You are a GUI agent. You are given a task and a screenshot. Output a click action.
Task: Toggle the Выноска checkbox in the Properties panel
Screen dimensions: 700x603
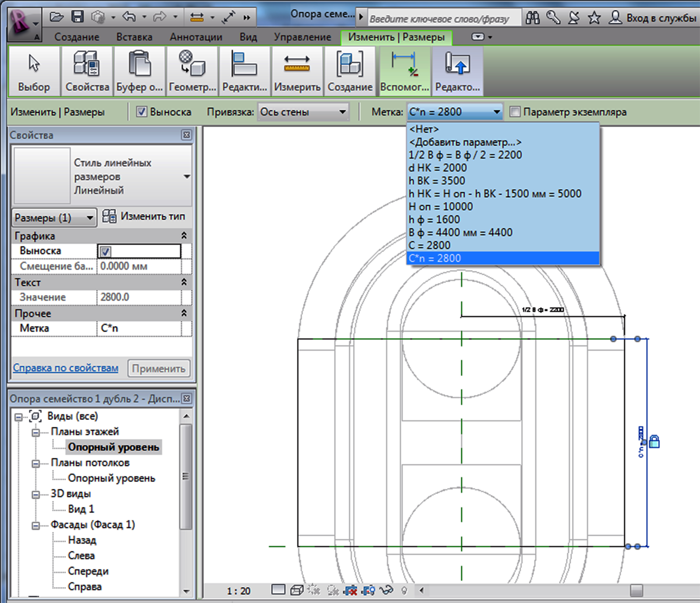[x=106, y=251]
